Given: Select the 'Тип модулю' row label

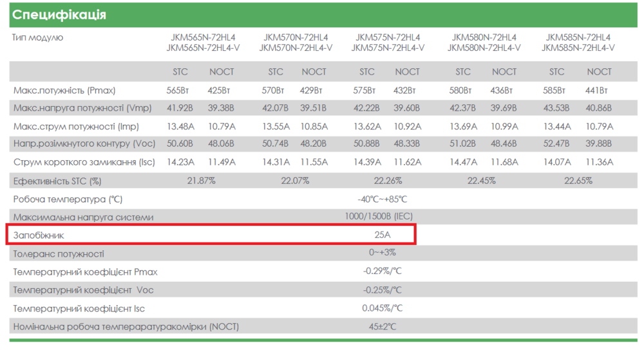Looking at the screenshot, I should pos(38,37).
